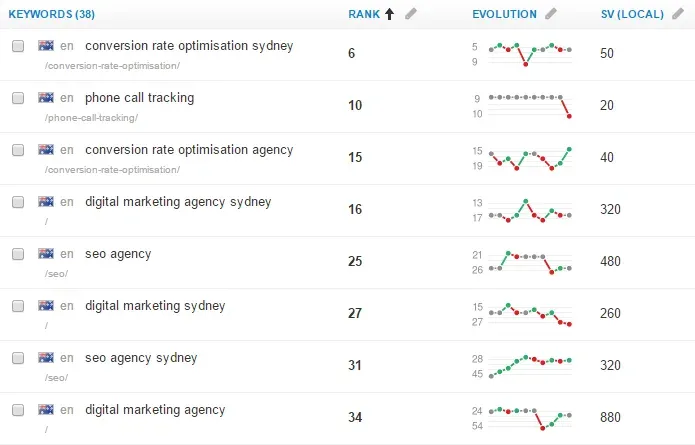Check the box for digital marketing sydney
Image resolution: width=695 pixels, height=445 pixels.
click(18, 306)
